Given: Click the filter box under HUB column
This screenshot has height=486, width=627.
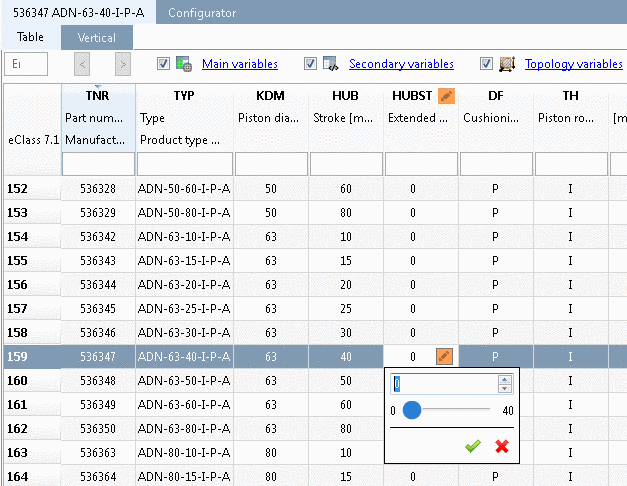Looking at the screenshot, I should pos(346,164).
